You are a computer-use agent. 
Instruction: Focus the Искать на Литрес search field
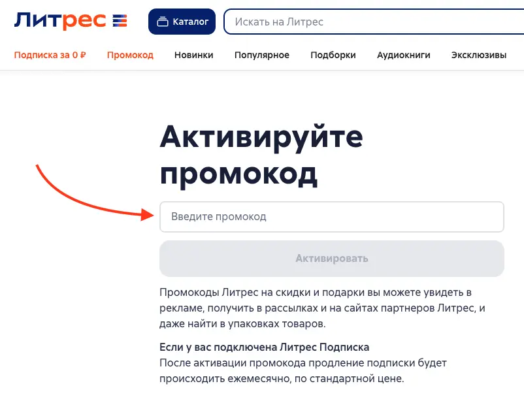coord(372,22)
